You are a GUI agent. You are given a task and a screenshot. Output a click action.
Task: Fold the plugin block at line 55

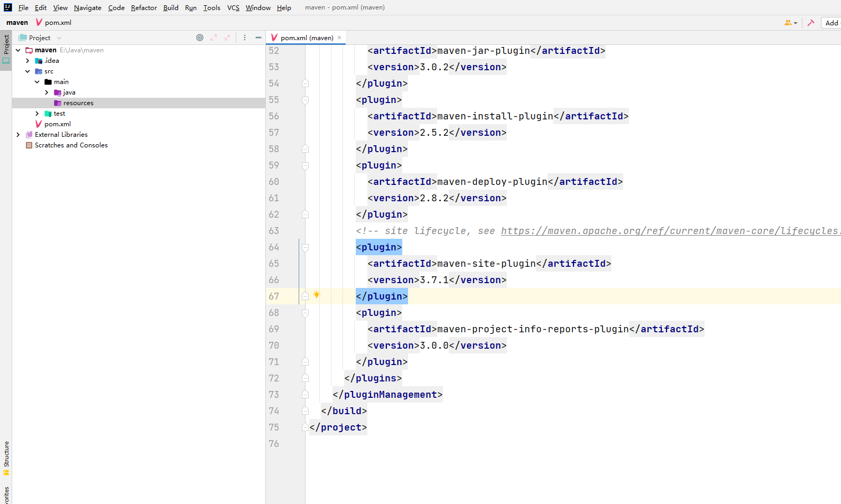tap(305, 100)
